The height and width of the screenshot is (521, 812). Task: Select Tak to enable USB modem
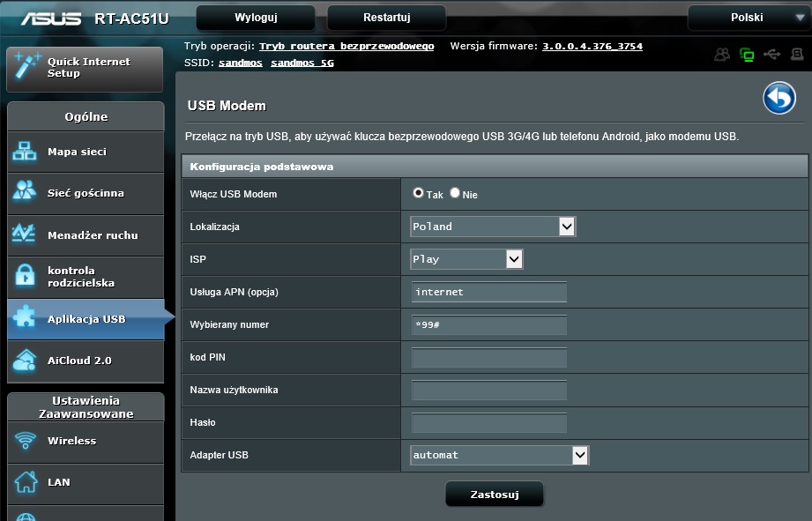point(418,193)
